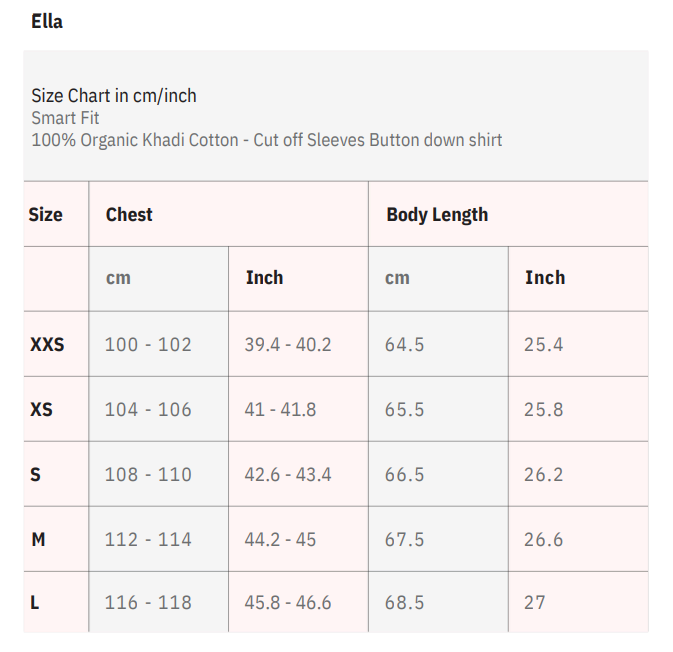673x652 pixels.
Task: Click the 100 - 102 chest cm cell
Action: (x=148, y=344)
